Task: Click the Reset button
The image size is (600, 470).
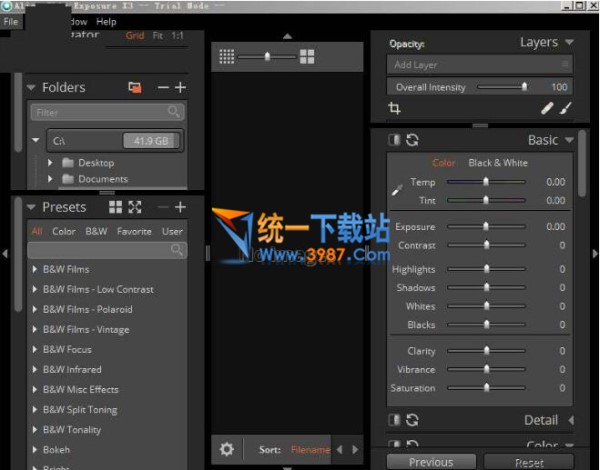Action: coord(529,462)
